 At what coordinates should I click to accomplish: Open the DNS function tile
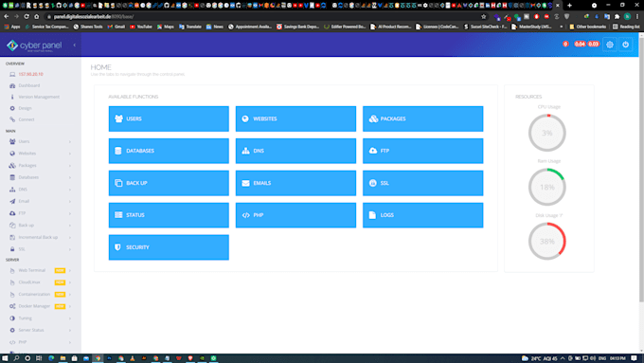click(295, 151)
